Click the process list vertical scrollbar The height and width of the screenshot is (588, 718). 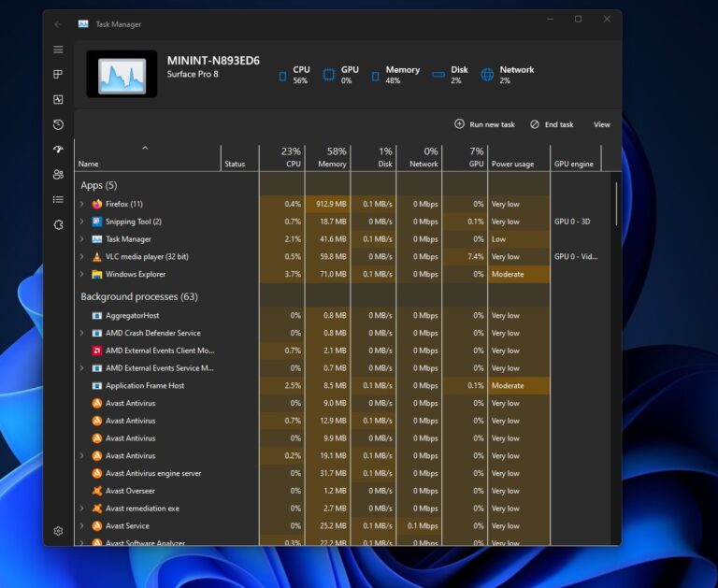coord(616,204)
